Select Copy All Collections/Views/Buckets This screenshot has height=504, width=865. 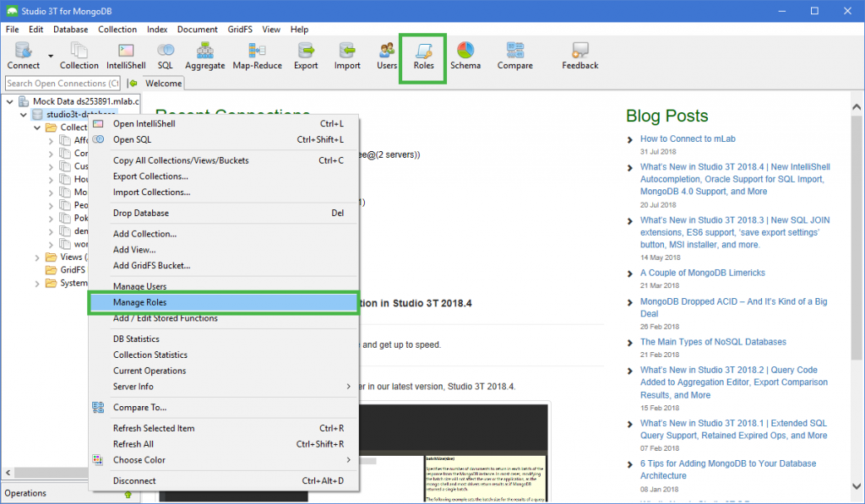(x=224, y=160)
